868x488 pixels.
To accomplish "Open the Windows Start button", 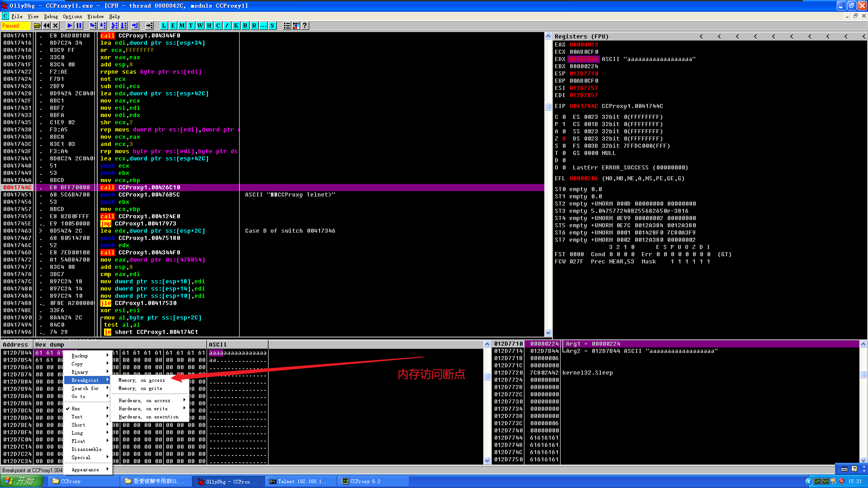I will pos(21,482).
